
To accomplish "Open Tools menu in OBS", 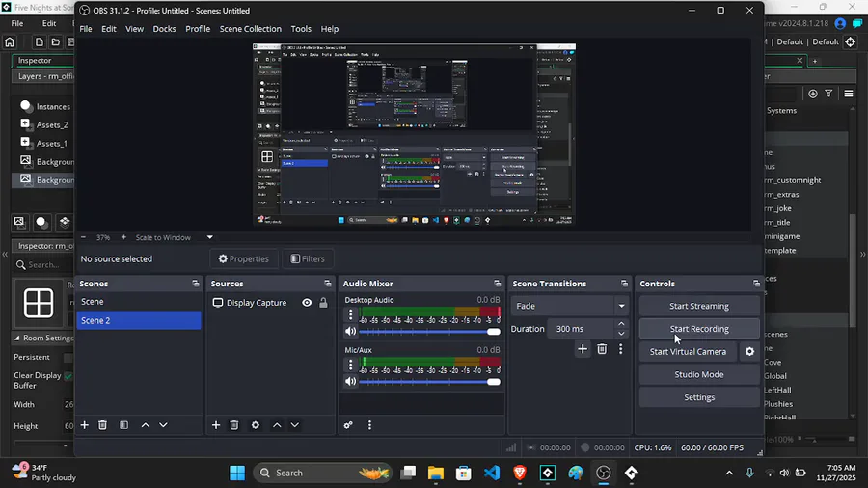I will 301,29.
